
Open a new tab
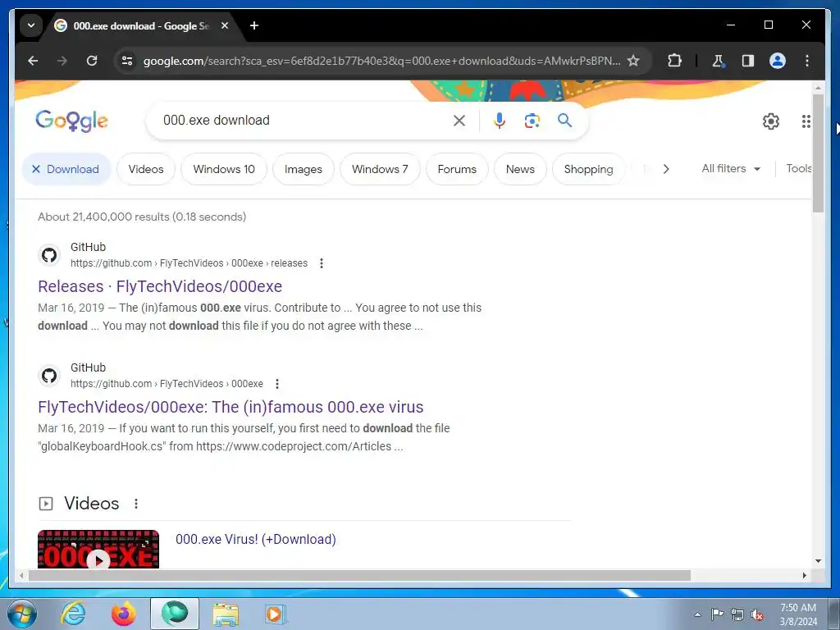254,25
